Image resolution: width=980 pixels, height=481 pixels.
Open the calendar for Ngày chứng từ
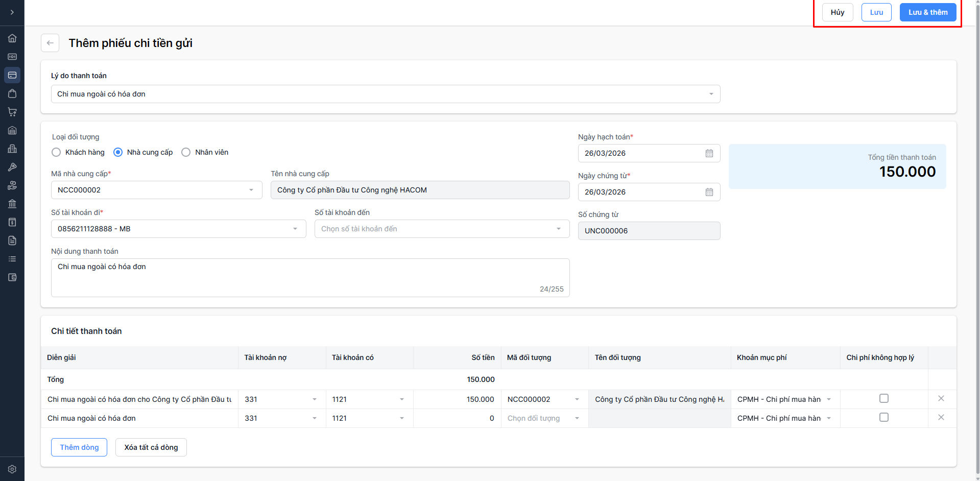[709, 192]
